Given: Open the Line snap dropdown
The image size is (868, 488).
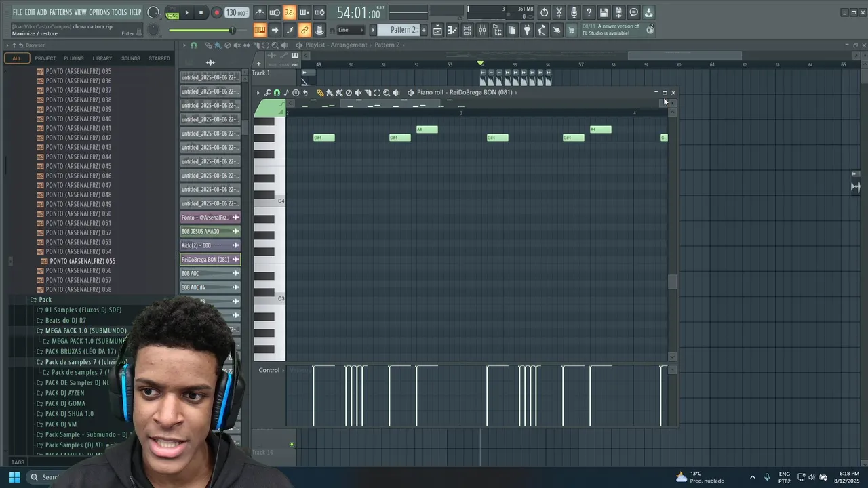Looking at the screenshot, I should tap(351, 30).
